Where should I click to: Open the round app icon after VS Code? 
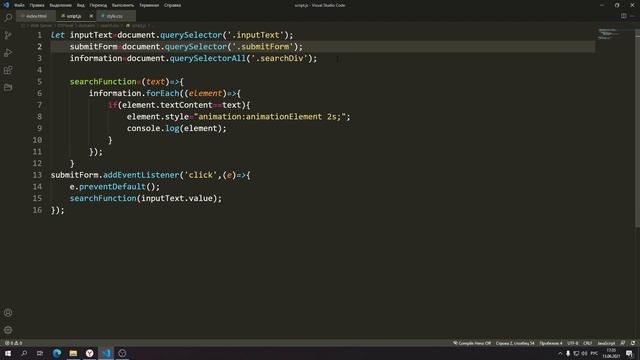(x=122, y=353)
